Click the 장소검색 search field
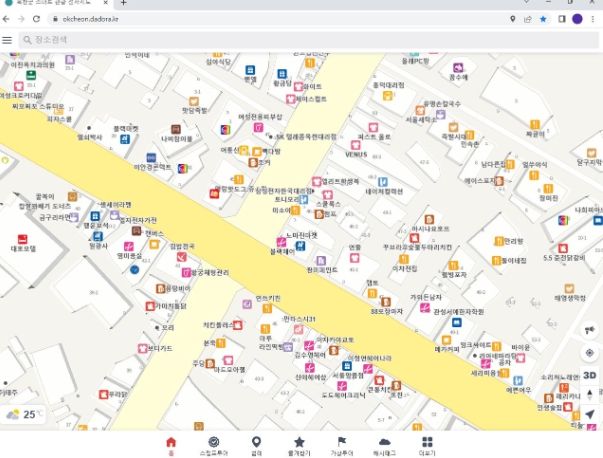 point(150,40)
